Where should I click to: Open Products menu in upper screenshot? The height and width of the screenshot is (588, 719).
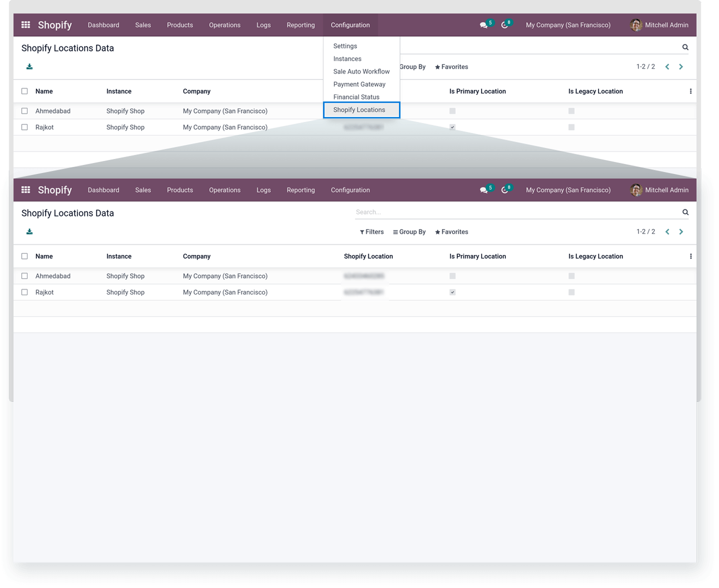[180, 25]
